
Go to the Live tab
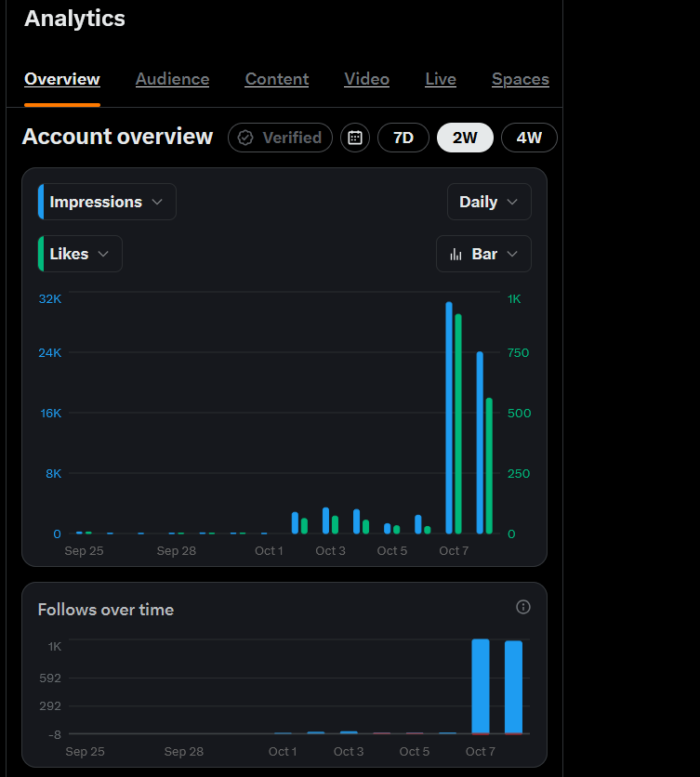(441, 79)
